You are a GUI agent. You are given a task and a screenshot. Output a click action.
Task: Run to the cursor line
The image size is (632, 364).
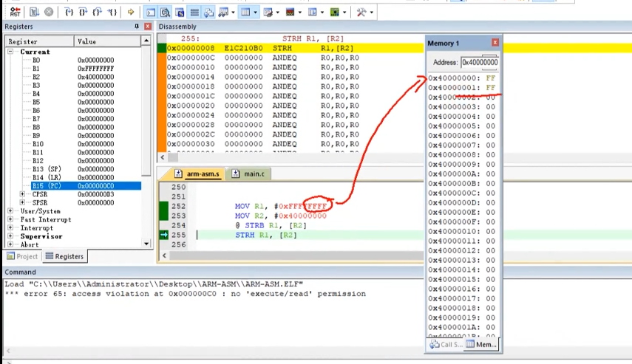click(x=112, y=12)
